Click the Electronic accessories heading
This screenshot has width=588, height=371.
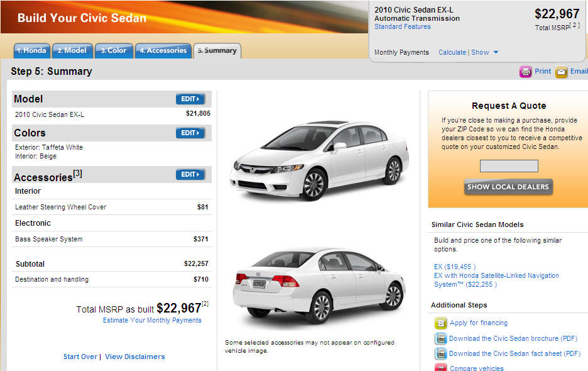pyautogui.click(x=33, y=223)
